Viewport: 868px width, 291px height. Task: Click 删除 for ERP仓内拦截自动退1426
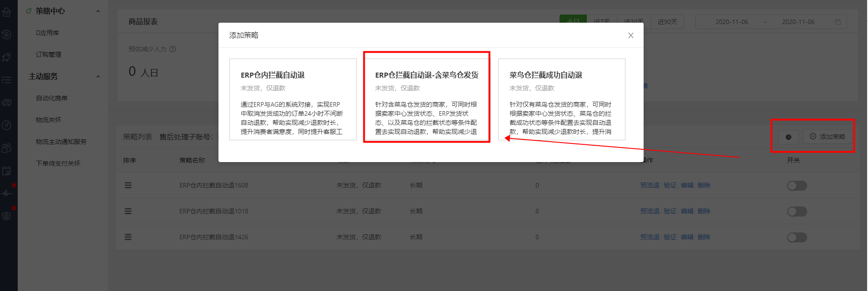[704, 237]
